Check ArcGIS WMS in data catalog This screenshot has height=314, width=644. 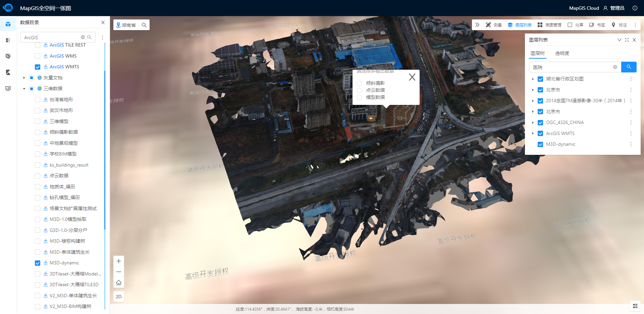(38, 56)
